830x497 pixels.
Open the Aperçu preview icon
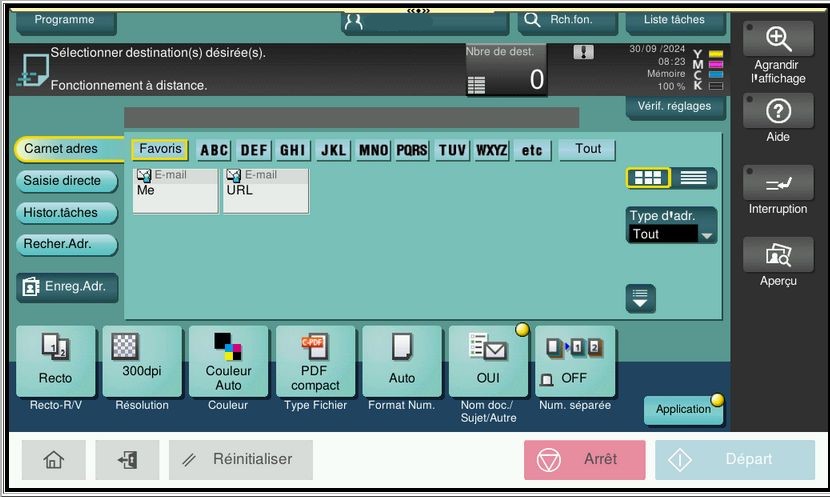[778, 255]
